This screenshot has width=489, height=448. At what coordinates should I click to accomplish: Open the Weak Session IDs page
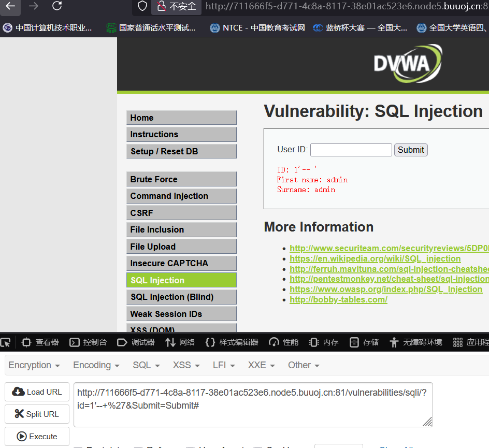pyautogui.click(x=181, y=314)
